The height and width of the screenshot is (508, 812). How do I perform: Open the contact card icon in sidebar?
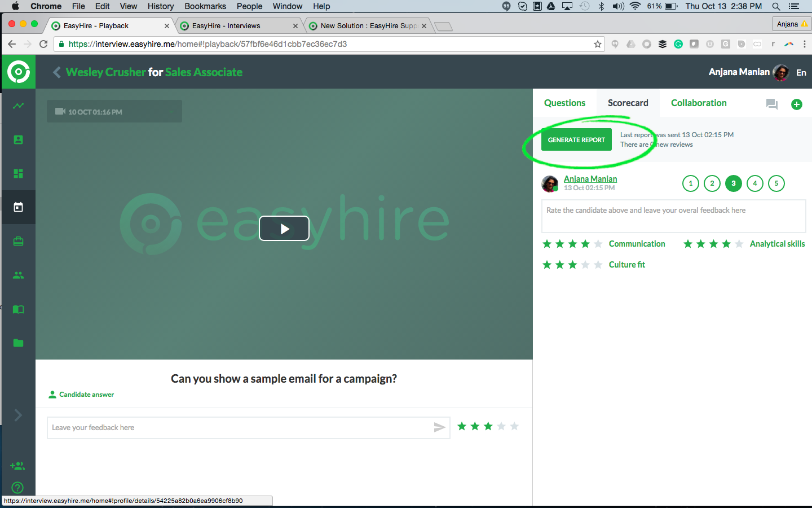pos(19,139)
